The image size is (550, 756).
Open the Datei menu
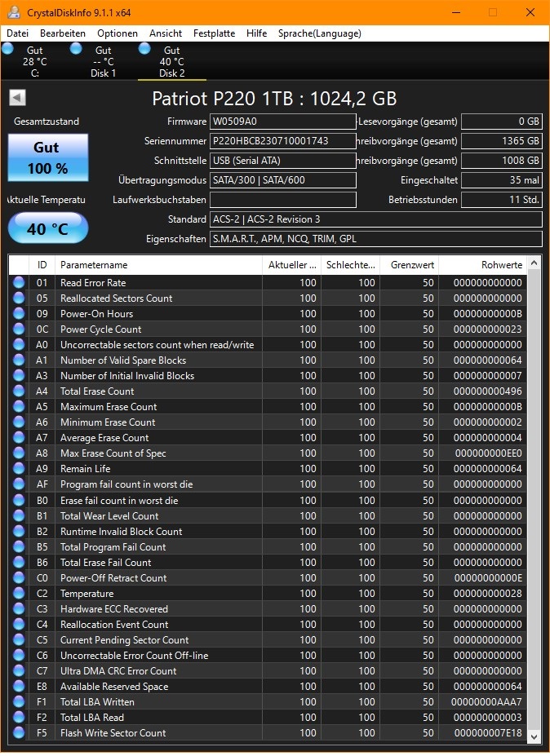click(x=17, y=33)
